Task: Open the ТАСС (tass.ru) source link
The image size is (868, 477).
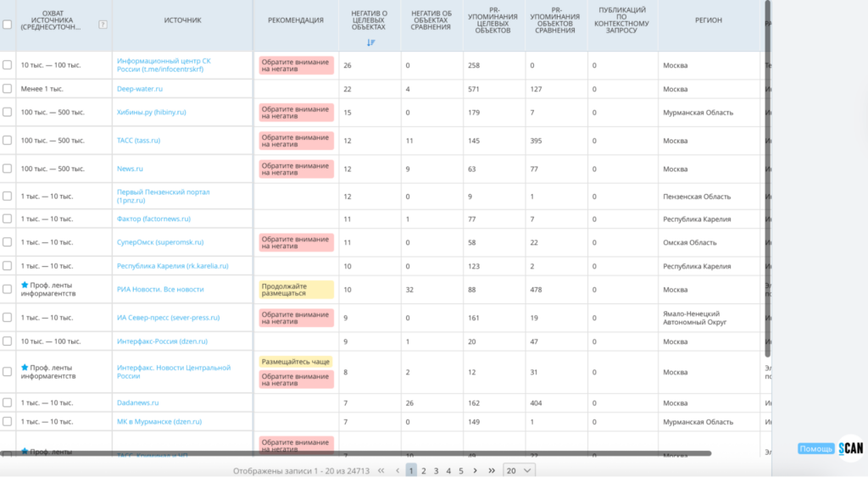Action: click(x=138, y=140)
